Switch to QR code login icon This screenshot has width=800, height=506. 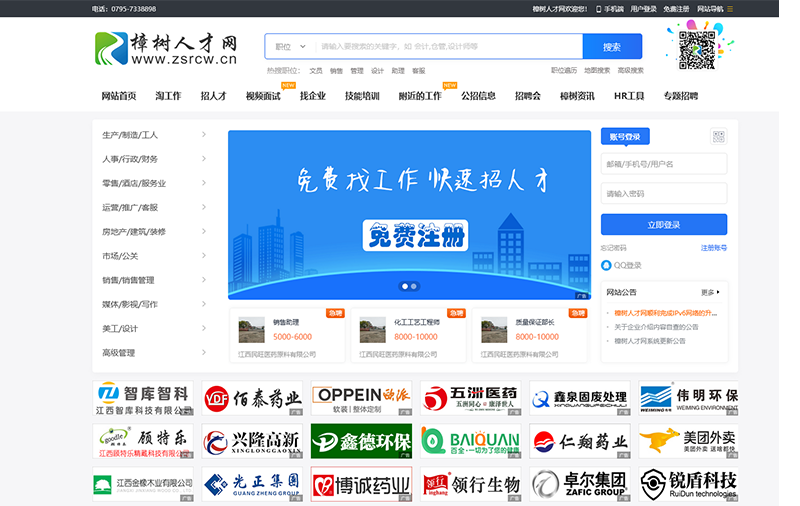pyautogui.click(x=718, y=137)
